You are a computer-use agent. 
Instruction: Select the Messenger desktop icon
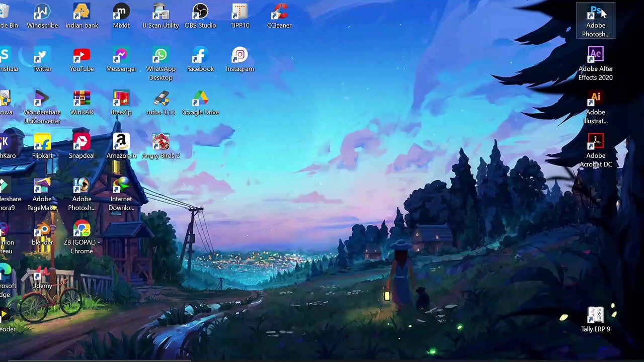(x=121, y=60)
